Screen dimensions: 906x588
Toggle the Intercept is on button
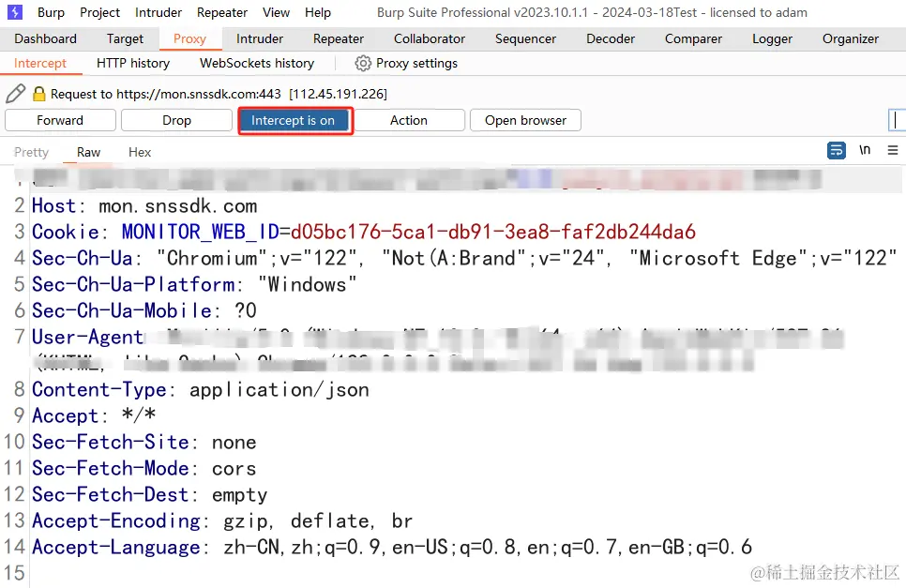pos(293,120)
